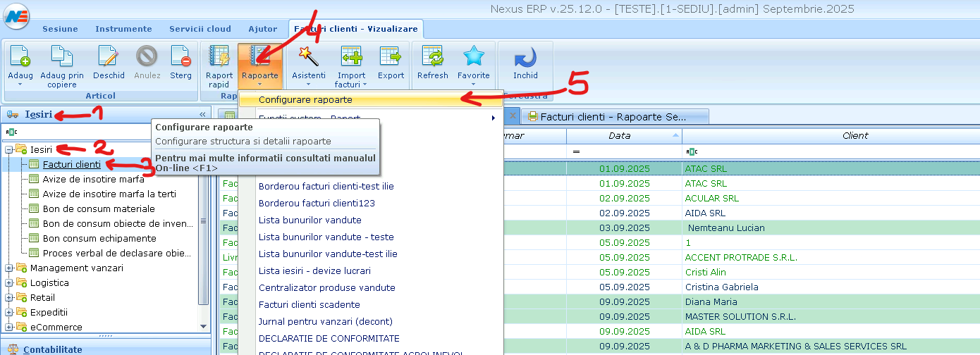The height and width of the screenshot is (355, 980).
Task: Close the view with Inchid icon
Action: pos(525,58)
